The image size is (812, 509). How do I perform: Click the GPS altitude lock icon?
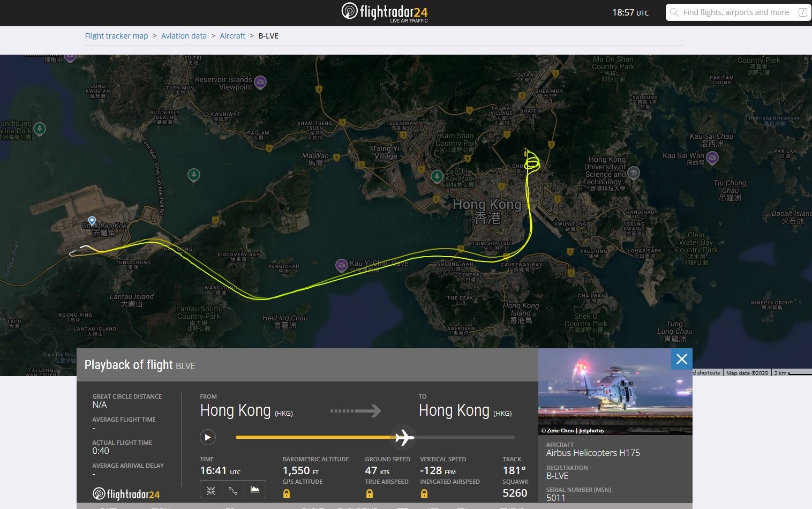pyautogui.click(x=287, y=493)
